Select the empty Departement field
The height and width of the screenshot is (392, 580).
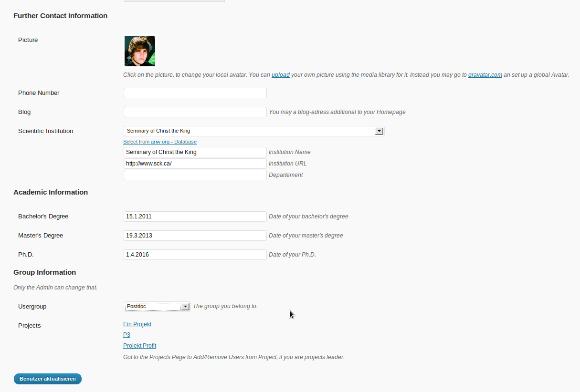click(x=195, y=175)
